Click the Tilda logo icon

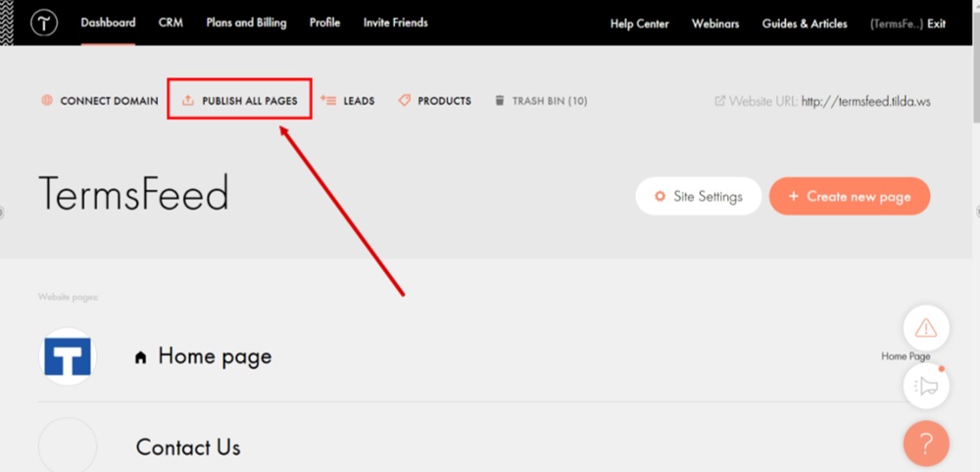click(x=44, y=24)
